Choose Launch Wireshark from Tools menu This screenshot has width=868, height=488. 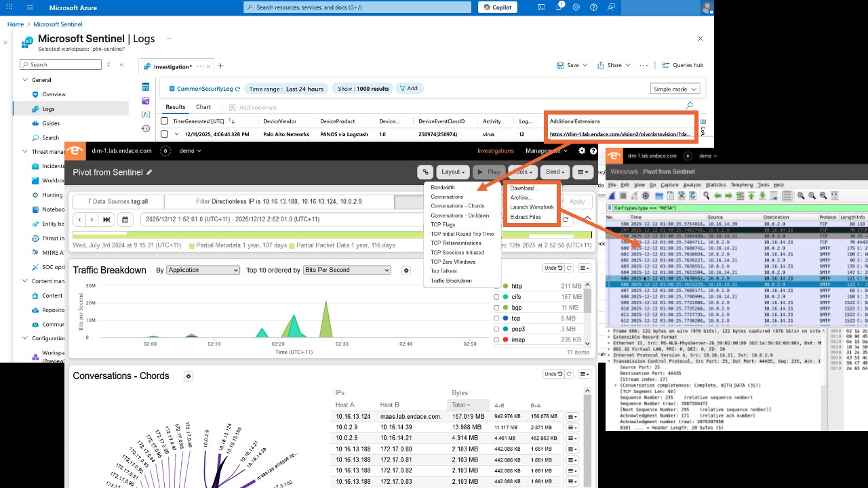coord(532,207)
